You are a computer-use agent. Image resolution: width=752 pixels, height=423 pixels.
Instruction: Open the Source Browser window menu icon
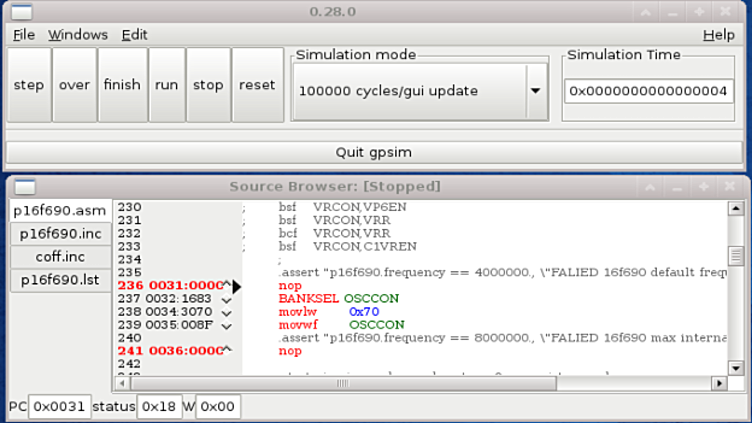[24, 187]
